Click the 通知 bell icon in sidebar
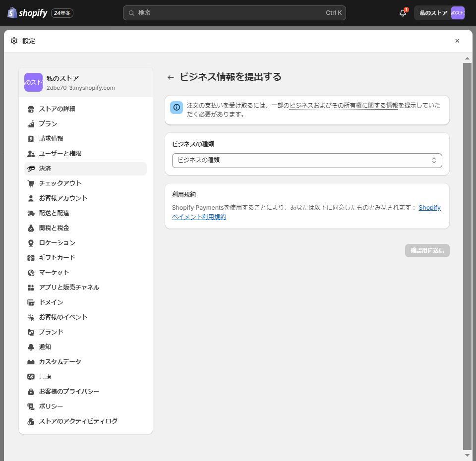 pos(31,347)
